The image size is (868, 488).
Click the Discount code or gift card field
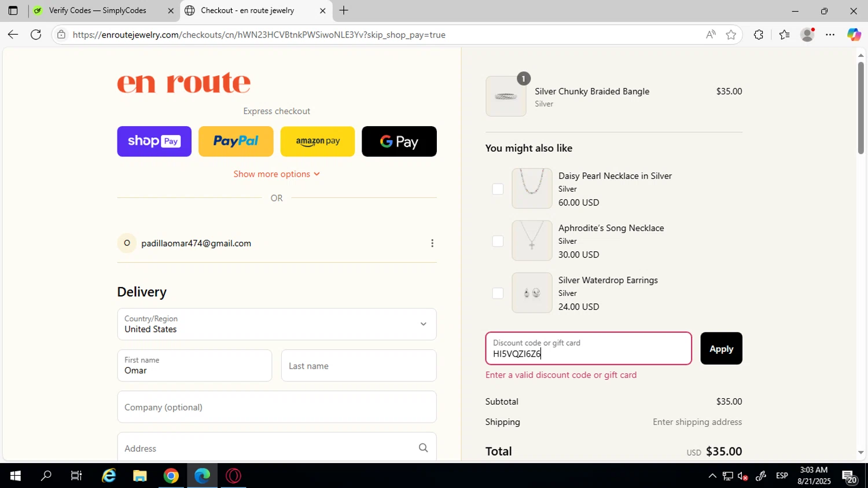(589, 348)
